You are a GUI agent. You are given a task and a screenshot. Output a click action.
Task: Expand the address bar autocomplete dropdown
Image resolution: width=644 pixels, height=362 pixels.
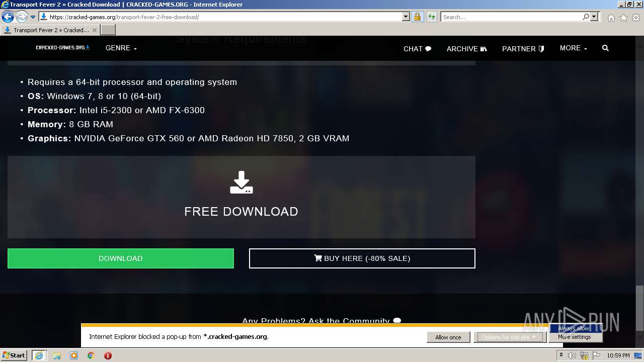[x=406, y=17]
